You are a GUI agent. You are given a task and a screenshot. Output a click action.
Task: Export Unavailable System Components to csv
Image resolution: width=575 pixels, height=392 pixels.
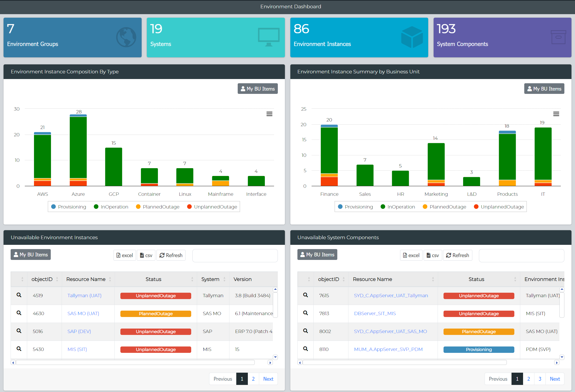433,255
